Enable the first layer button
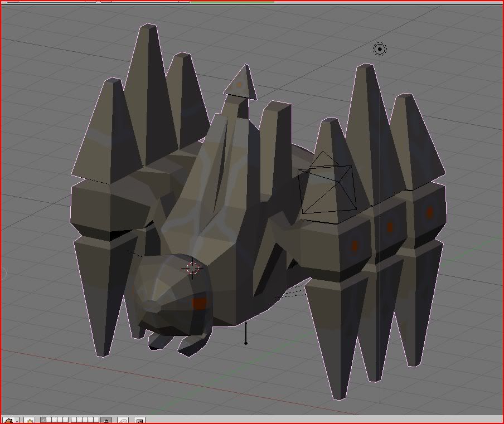504x424 pixels. [x=43, y=420]
